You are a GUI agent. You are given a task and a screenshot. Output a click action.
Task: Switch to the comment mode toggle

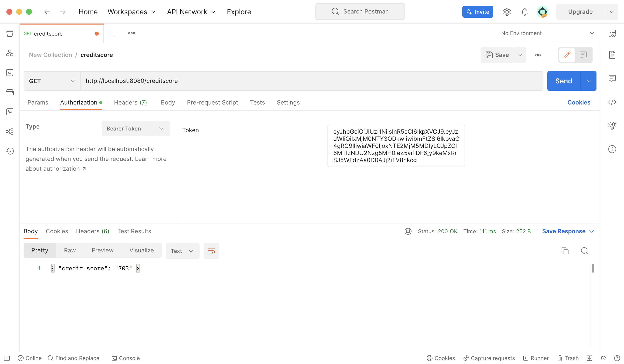tap(583, 55)
